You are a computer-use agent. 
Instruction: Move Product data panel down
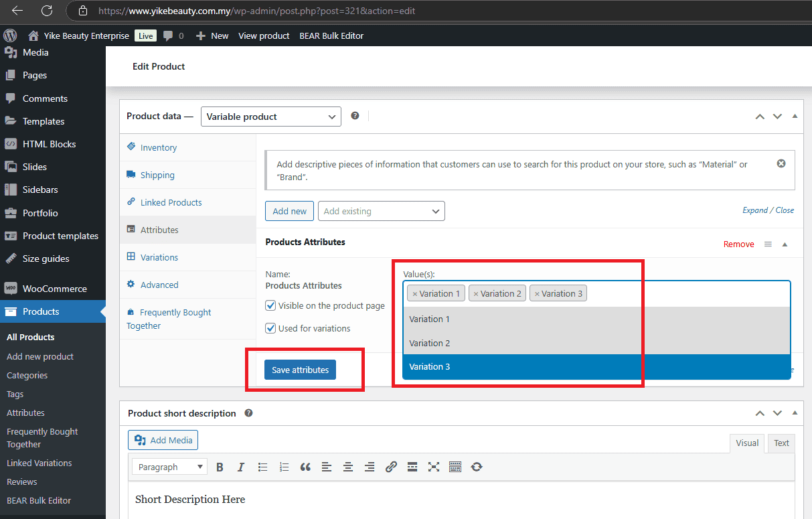777,117
